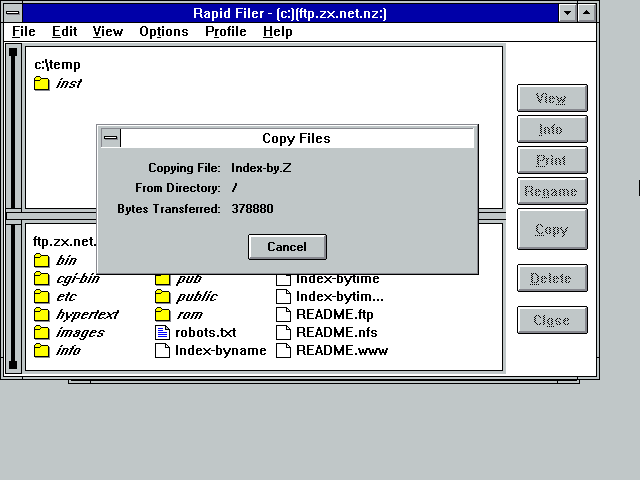Screen dimensions: 640x480
Task: Select the bin folder icon
Action: 42,260
